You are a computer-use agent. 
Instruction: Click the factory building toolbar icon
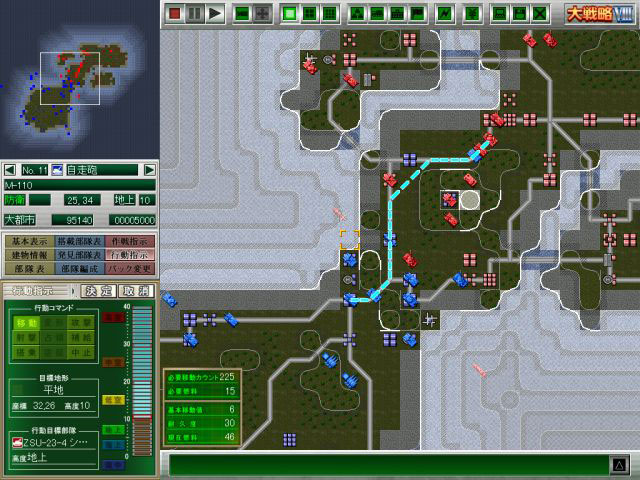point(377,14)
